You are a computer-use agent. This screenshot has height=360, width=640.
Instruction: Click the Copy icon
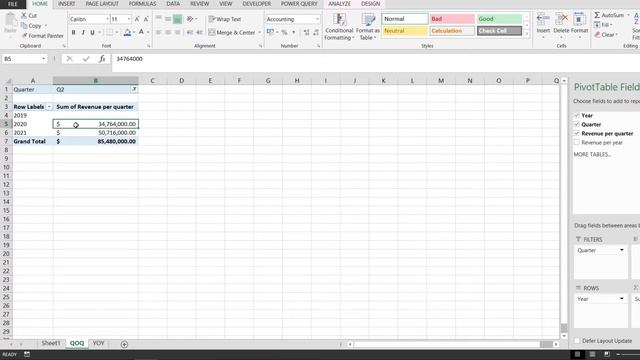(x=24, y=26)
